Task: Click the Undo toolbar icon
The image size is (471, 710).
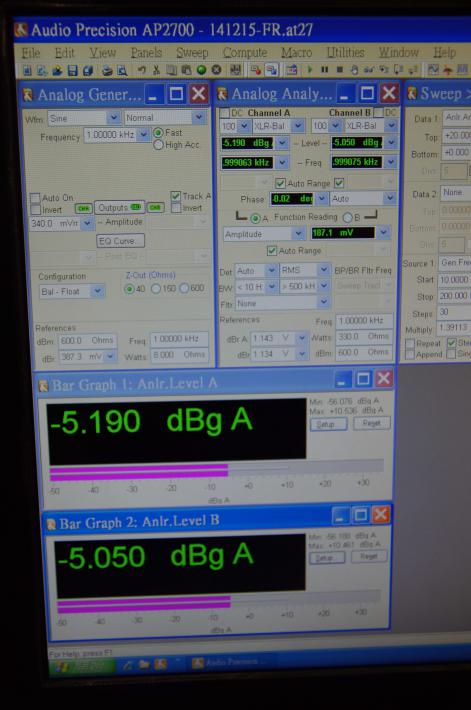Action: click(x=142, y=70)
